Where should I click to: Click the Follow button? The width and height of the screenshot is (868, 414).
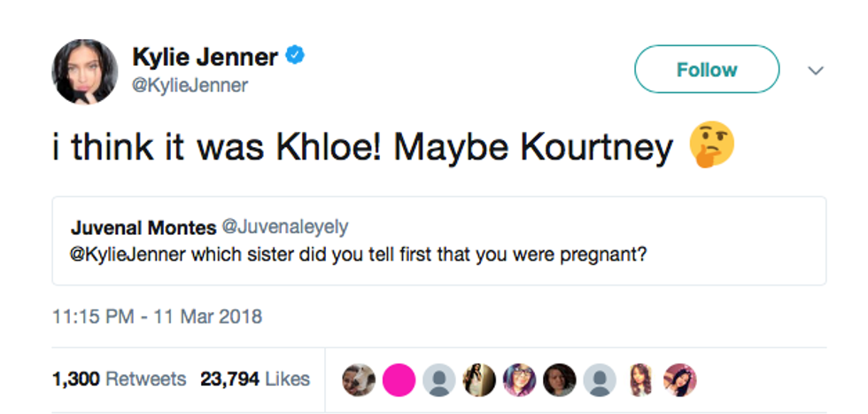click(x=707, y=70)
